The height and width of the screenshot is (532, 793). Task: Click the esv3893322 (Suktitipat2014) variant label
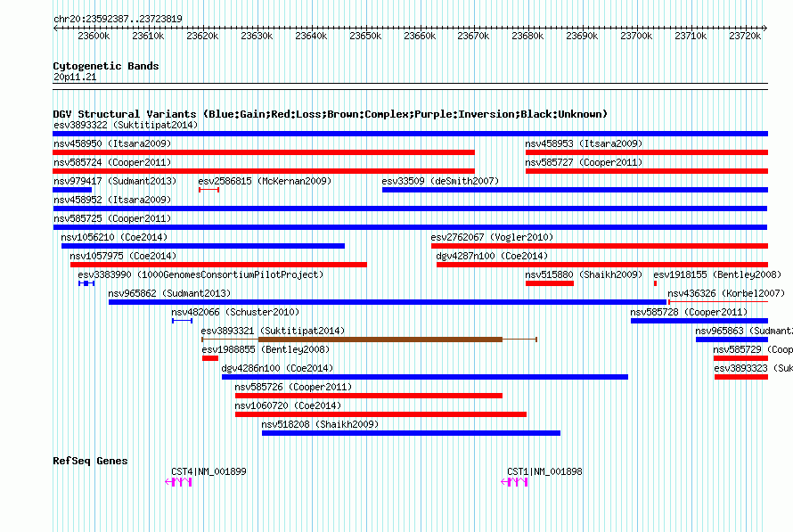(x=126, y=125)
